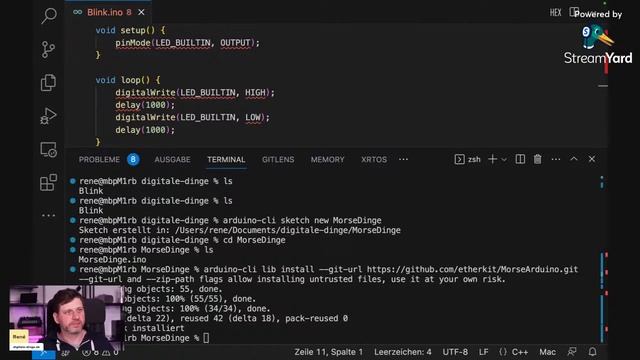Switch to the MEMORY panel tab

click(327, 160)
